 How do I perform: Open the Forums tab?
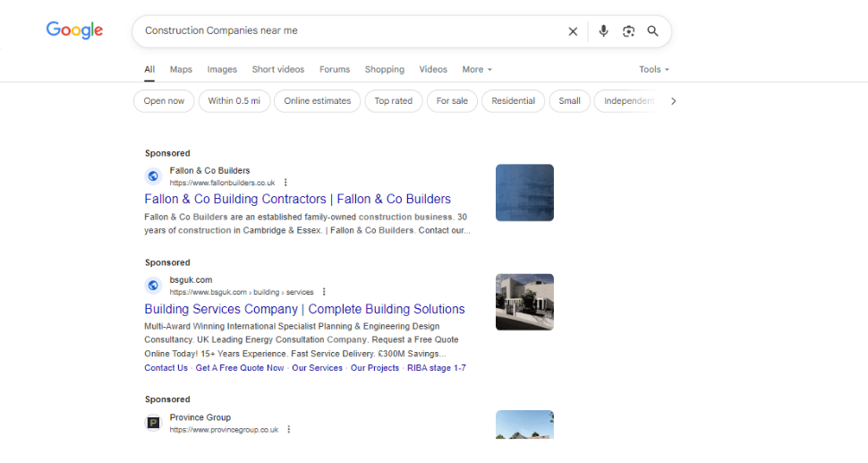pos(335,69)
